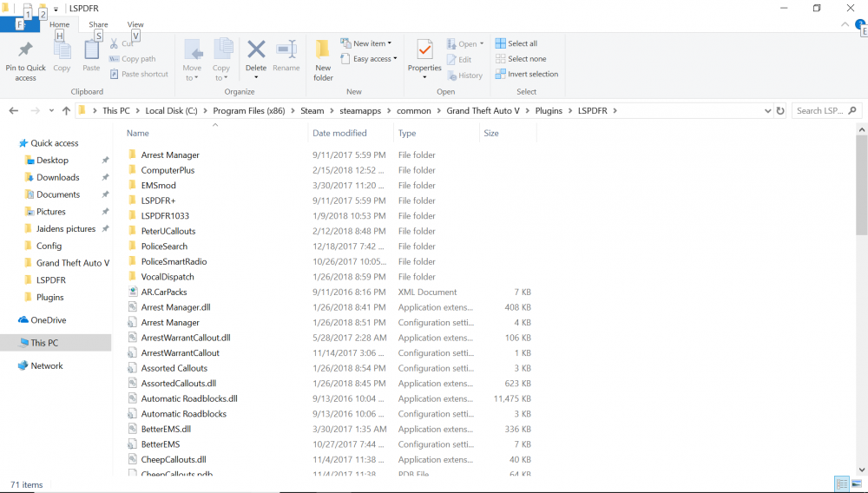Viewport: 868px width, 493px height.
Task: Select the PoliceSmartRadio folder
Action: pyautogui.click(x=174, y=262)
